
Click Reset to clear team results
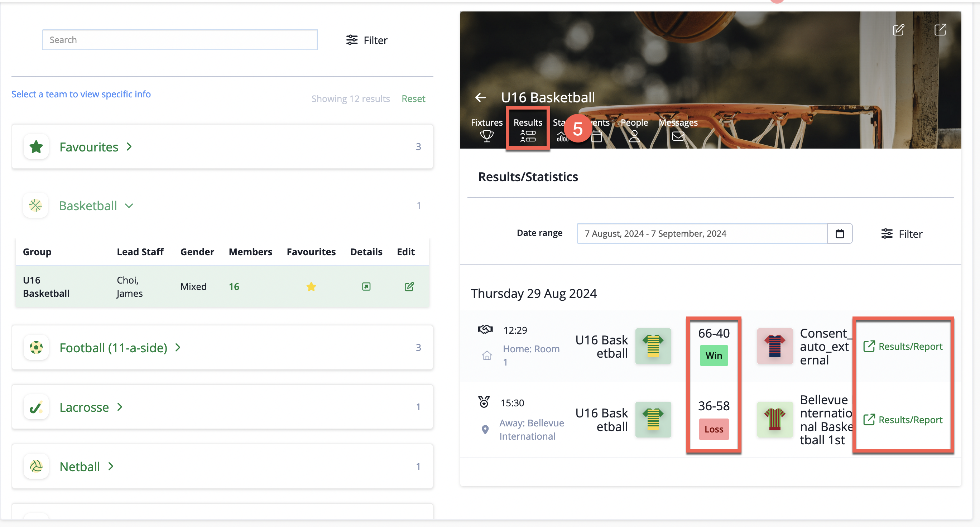click(413, 99)
